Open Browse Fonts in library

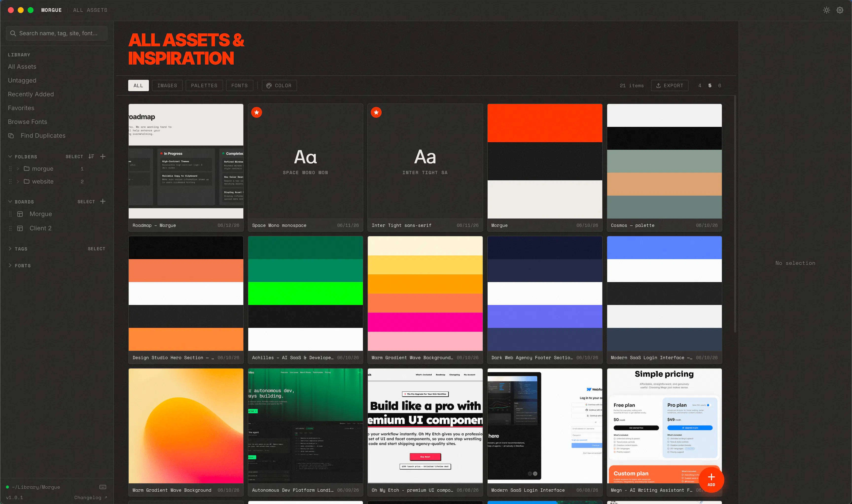(28, 122)
